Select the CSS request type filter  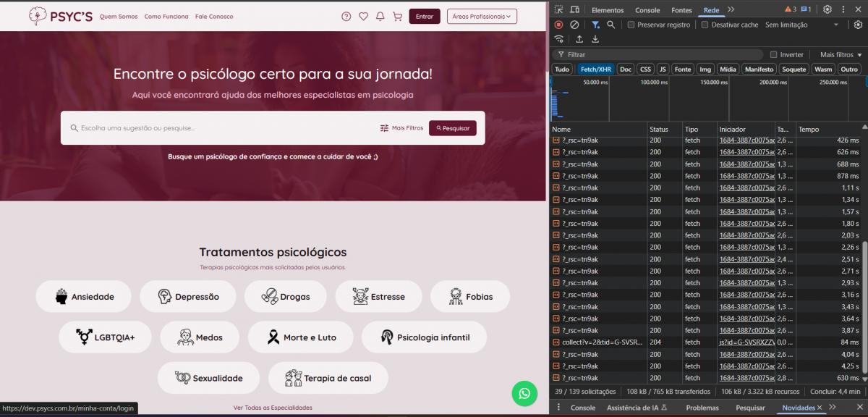click(645, 69)
